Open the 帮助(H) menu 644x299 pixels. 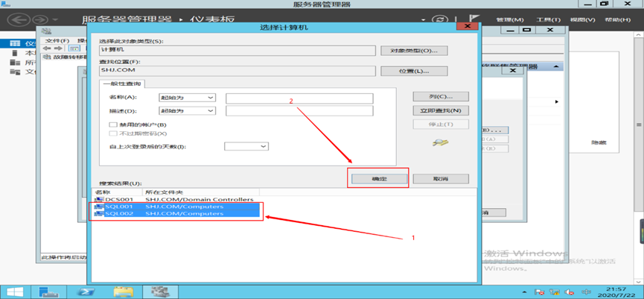[617, 19]
